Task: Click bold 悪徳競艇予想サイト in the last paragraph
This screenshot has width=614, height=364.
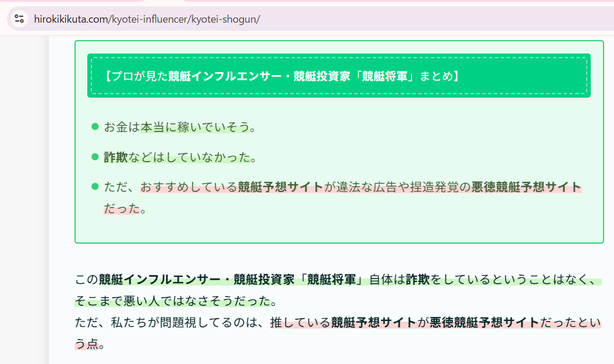Action: point(484,323)
